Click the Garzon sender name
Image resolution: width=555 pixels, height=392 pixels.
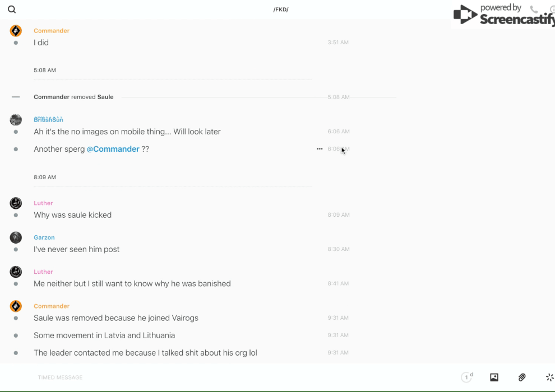pyautogui.click(x=44, y=237)
